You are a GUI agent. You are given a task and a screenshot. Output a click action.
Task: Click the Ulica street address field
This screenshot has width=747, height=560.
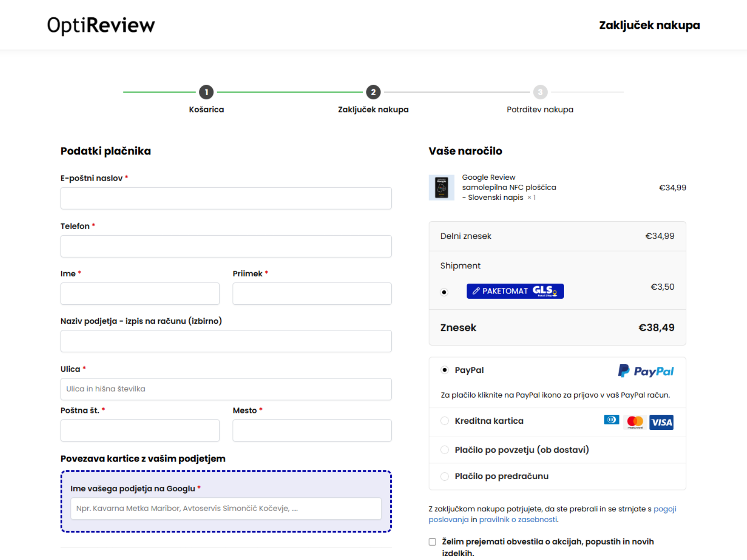tap(226, 389)
